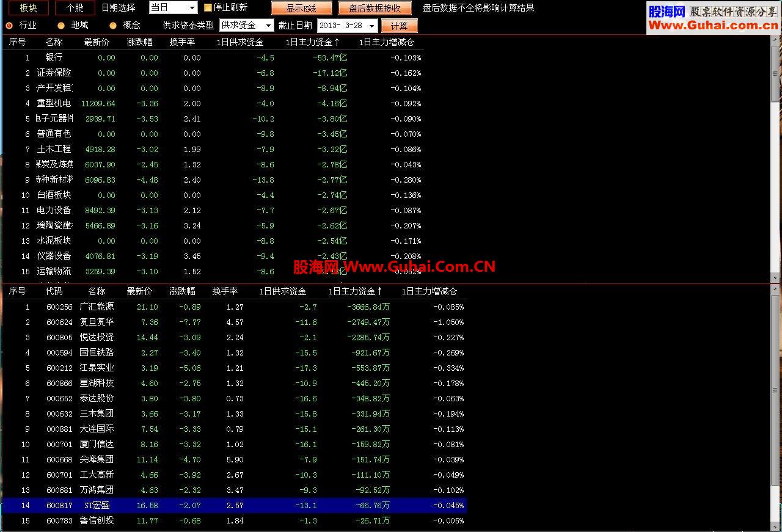The width and height of the screenshot is (782, 532).
Task: Select the 电力设备 industry row
Action: tap(213, 210)
